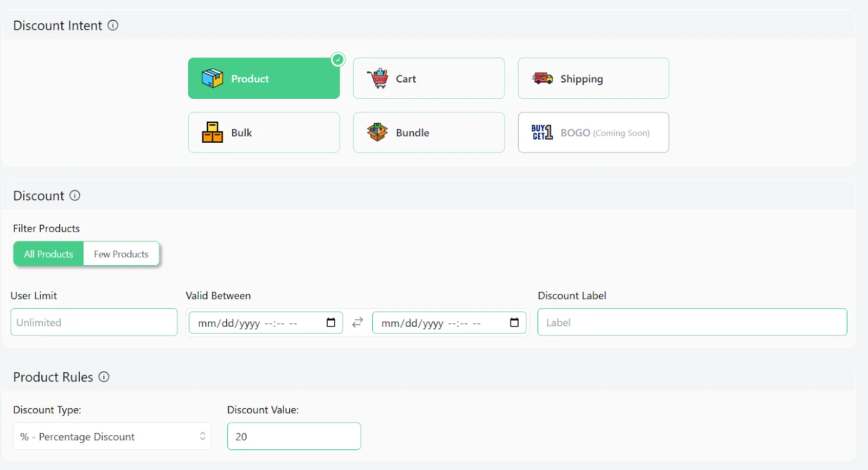Click the info icon beside the Discount heading
Image resolution: width=868 pixels, height=470 pixels.
[x=75, y=195]
